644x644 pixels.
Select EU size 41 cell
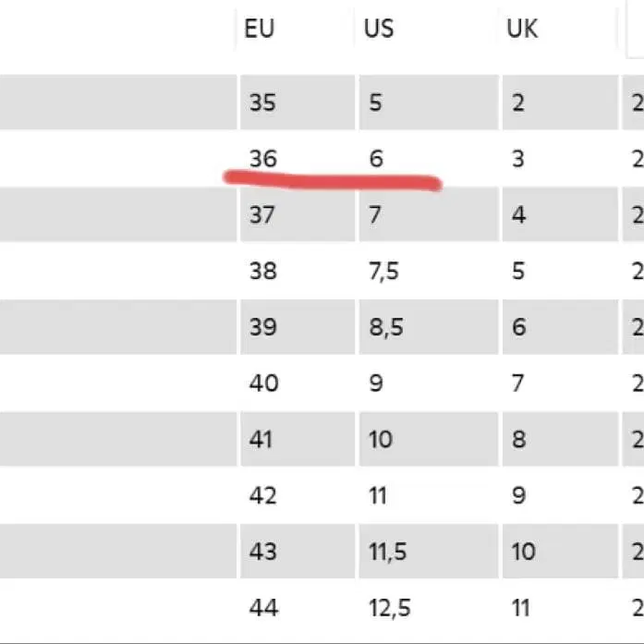[x=298, y=439]
